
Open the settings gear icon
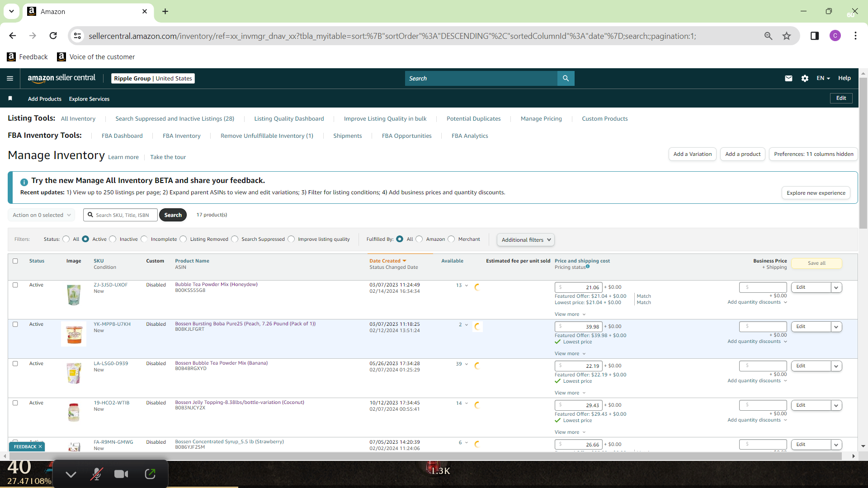(805, 78)
